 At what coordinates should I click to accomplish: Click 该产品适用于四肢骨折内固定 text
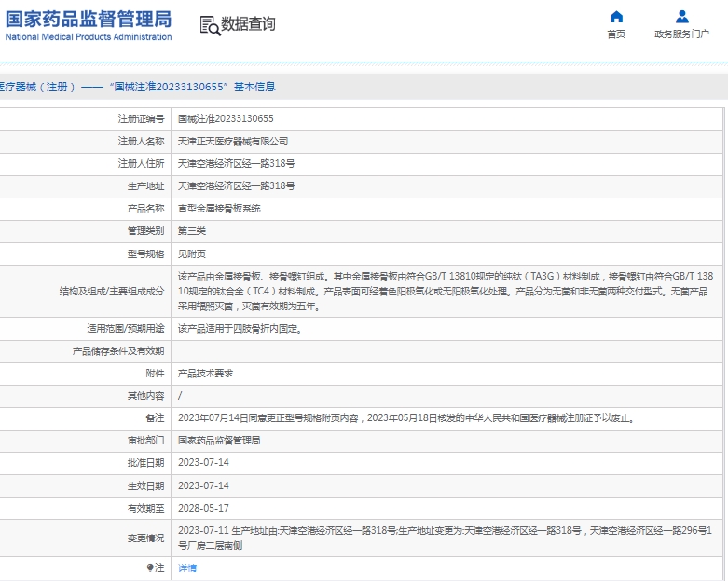(240, 329)
